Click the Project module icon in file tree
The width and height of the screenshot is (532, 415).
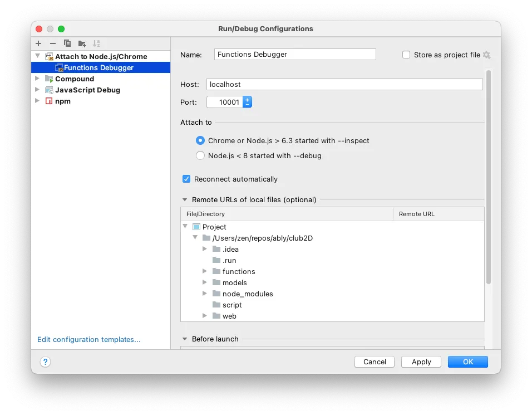pos(196,227)
